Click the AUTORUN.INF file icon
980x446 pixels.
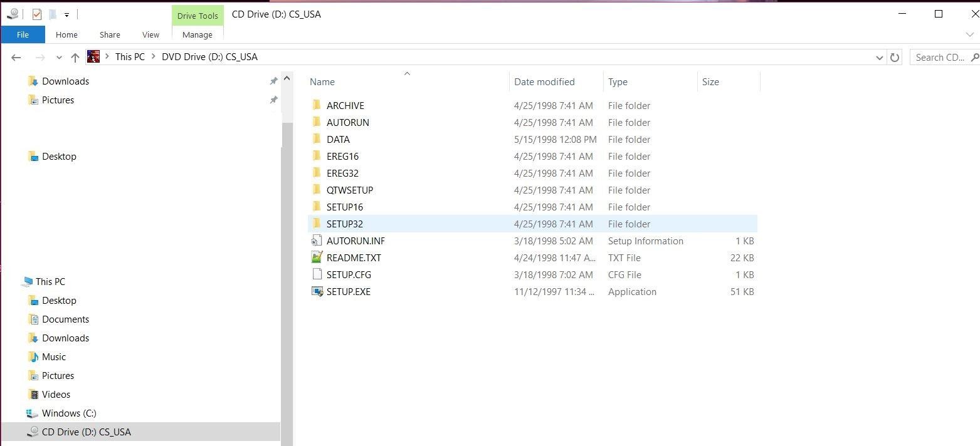click(x=317, y=241)
